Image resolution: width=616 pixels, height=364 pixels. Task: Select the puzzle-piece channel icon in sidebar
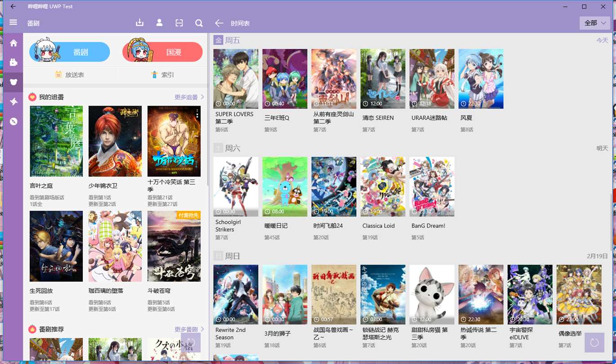pos(13,62)
